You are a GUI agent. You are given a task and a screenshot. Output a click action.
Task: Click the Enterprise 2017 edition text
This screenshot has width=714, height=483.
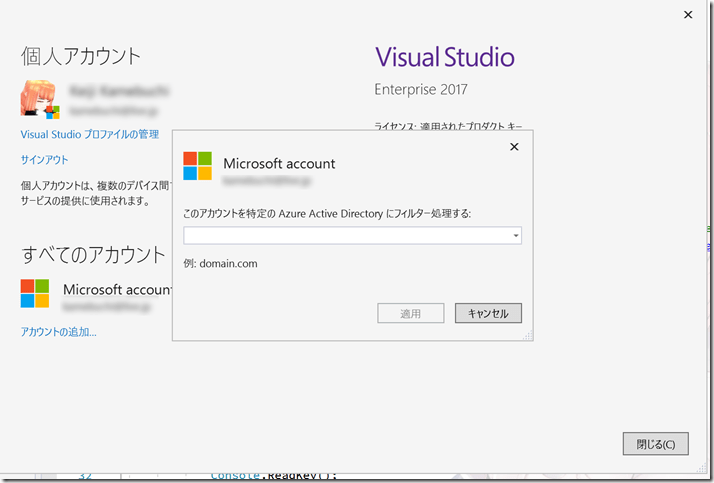421,89
